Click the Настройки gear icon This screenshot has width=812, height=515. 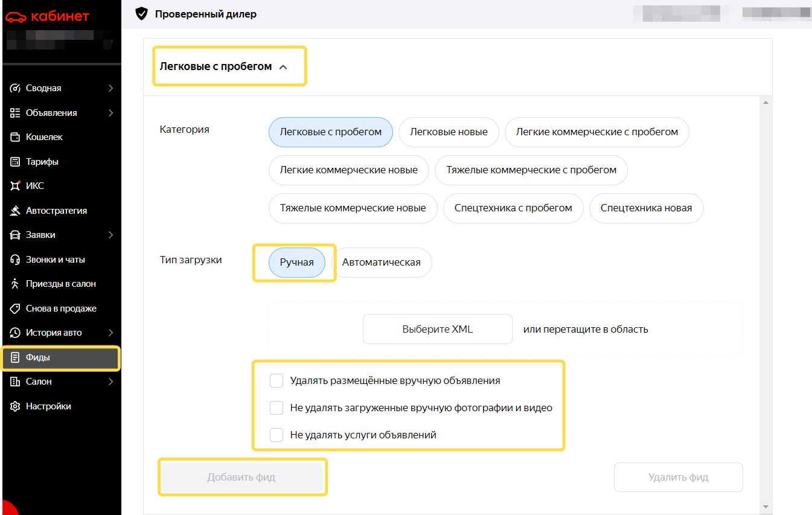pos(16,406)
